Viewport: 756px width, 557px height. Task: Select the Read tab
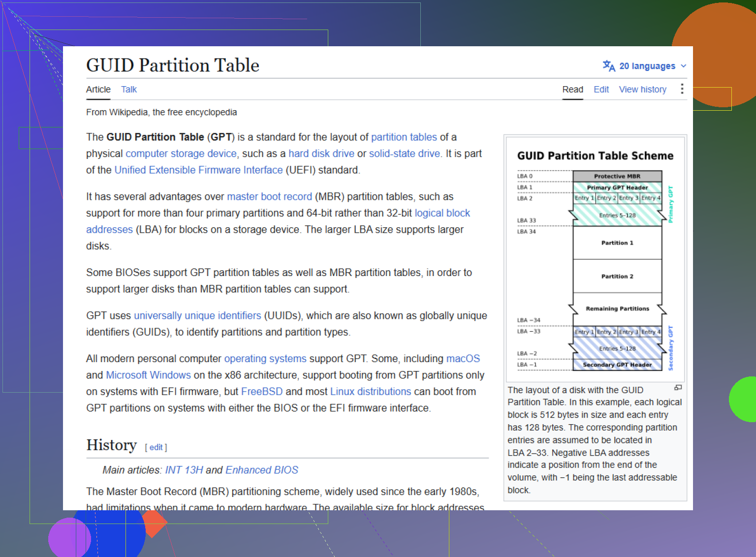573,90
